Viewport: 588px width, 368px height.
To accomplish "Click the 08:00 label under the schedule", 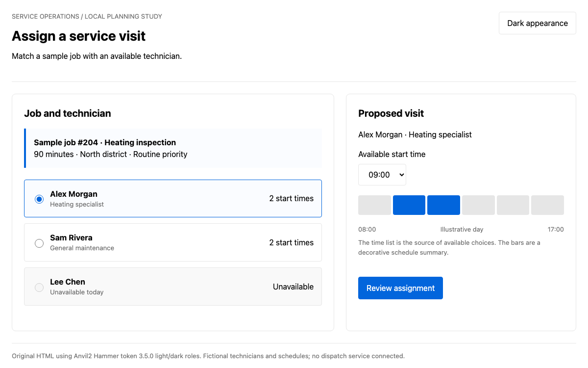I will [367, 229].
